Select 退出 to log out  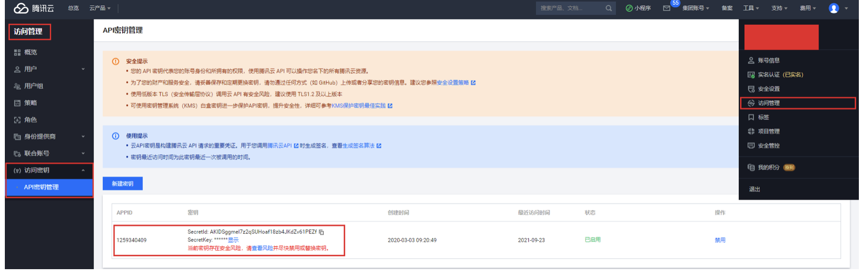pyautogui.click(x=755, y=190)
